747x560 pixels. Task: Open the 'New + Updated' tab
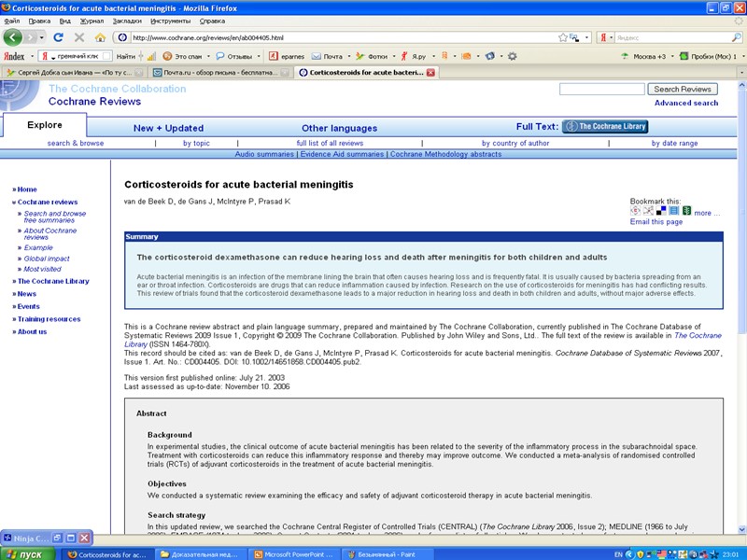168,128
